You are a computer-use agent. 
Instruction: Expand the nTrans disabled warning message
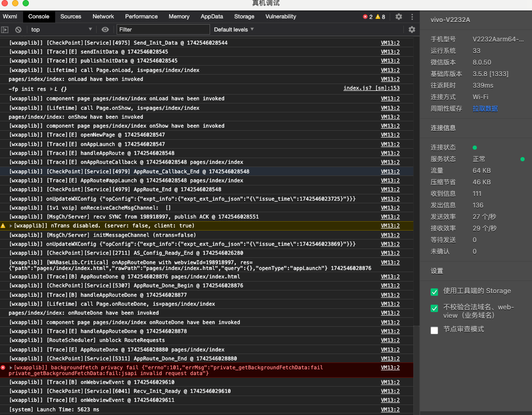click(x=11, y=226)
